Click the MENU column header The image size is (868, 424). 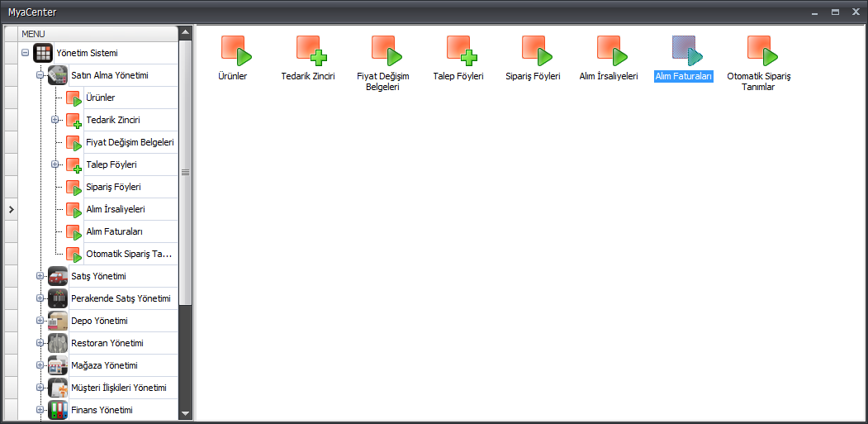point(97,33)
